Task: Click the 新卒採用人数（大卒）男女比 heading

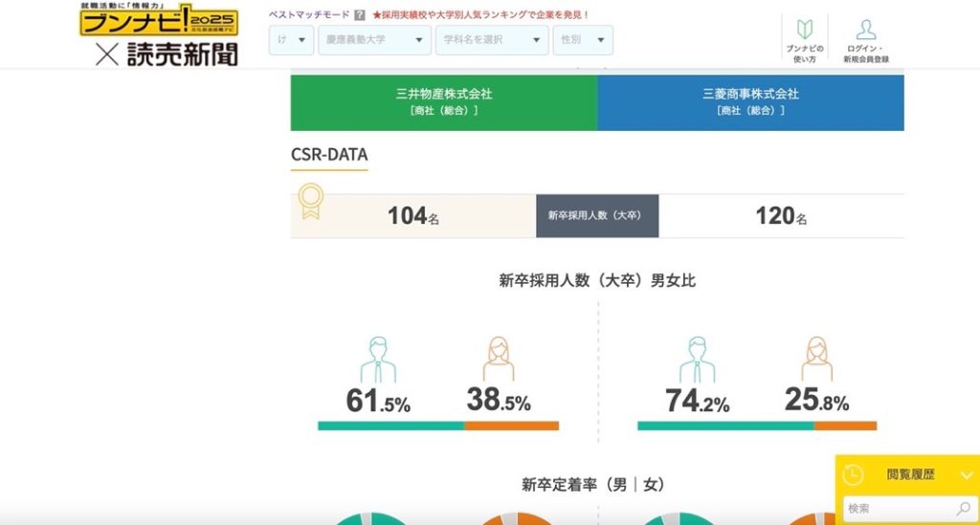Action: pos(597,281)
